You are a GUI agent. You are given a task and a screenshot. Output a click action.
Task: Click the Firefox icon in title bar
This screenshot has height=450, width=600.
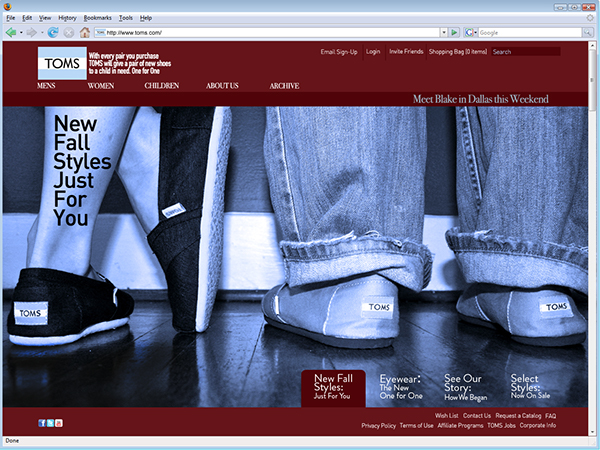[7, 6]
